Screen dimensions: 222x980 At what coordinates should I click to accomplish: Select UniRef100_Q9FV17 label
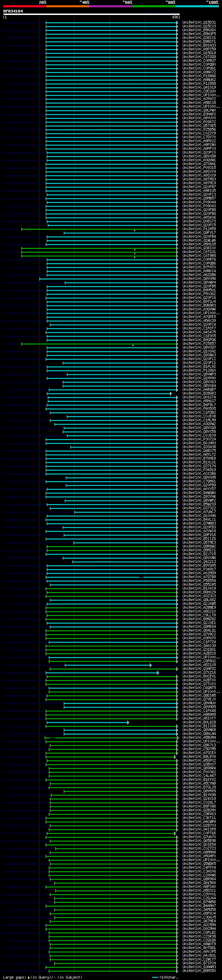pos(199,233)
